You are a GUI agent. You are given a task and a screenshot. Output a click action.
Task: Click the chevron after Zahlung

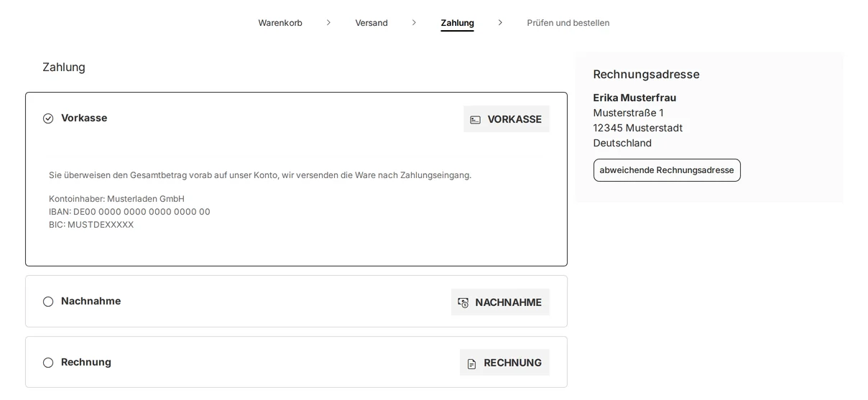coord(500,23)
